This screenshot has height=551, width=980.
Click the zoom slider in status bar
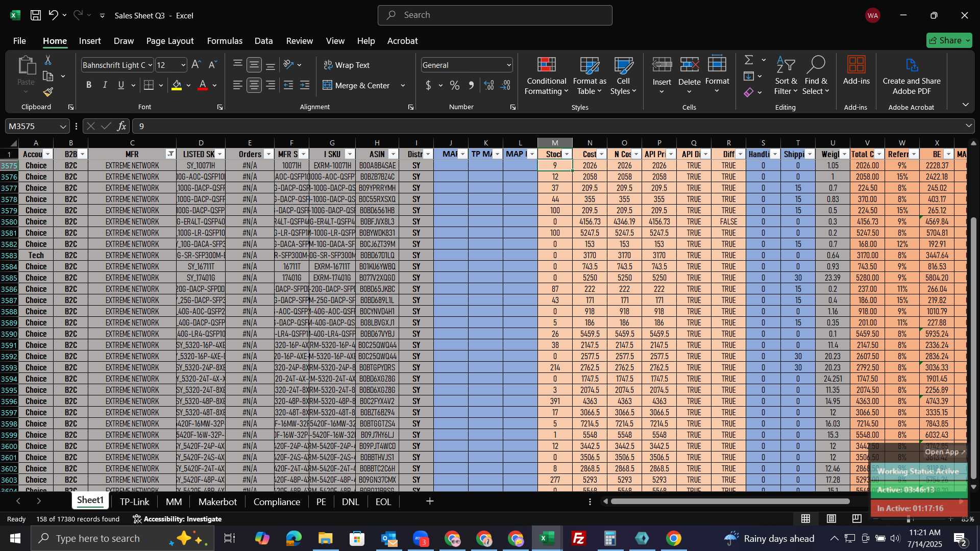[x=909, y=519]
